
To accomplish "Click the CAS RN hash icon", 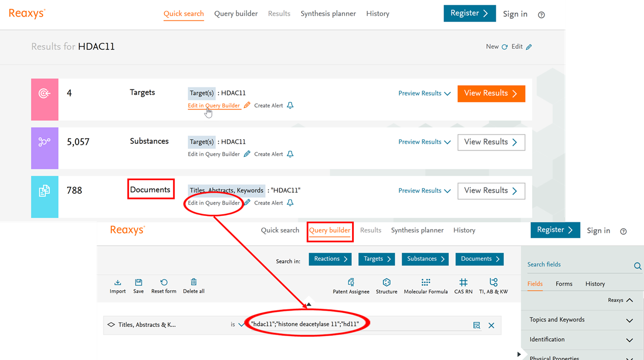I will [463, 283].
